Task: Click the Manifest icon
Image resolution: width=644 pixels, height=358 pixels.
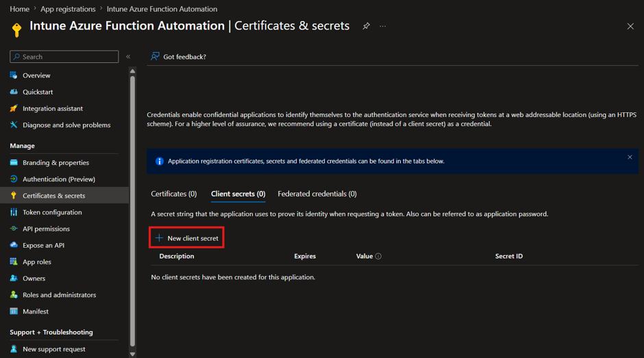Action: (x=14, y=311)
